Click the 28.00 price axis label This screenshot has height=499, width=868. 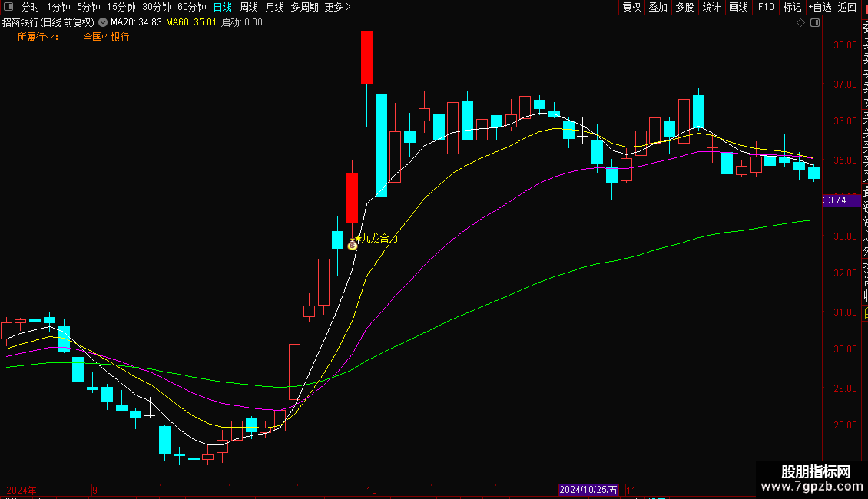pyautogui.click(x=845, y=425)
